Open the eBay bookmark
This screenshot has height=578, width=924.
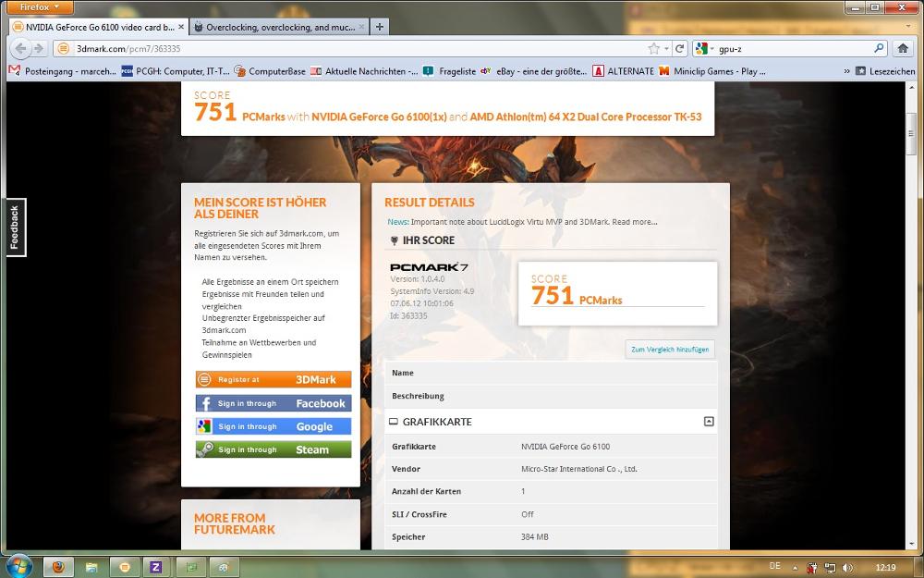533,71
